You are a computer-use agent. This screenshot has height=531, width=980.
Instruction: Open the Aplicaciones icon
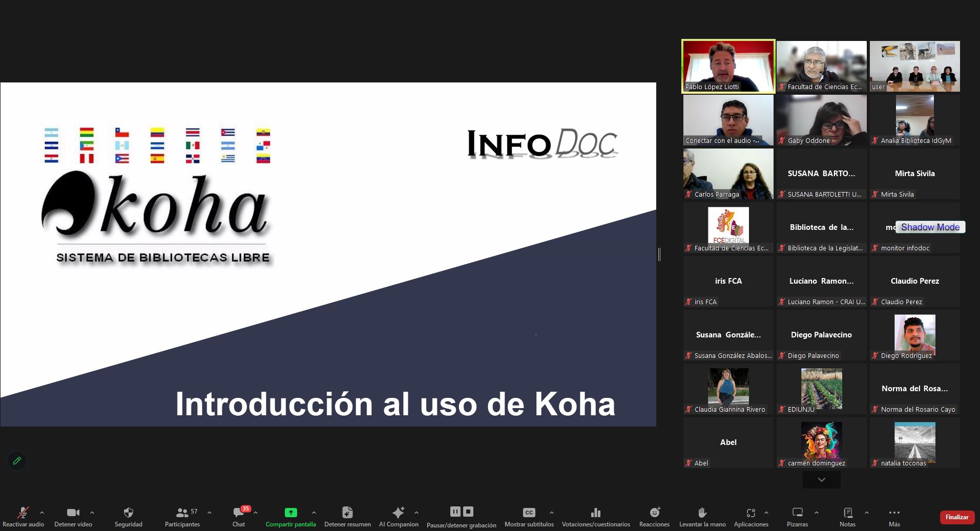pyautogui.click(x=751, y=513)
